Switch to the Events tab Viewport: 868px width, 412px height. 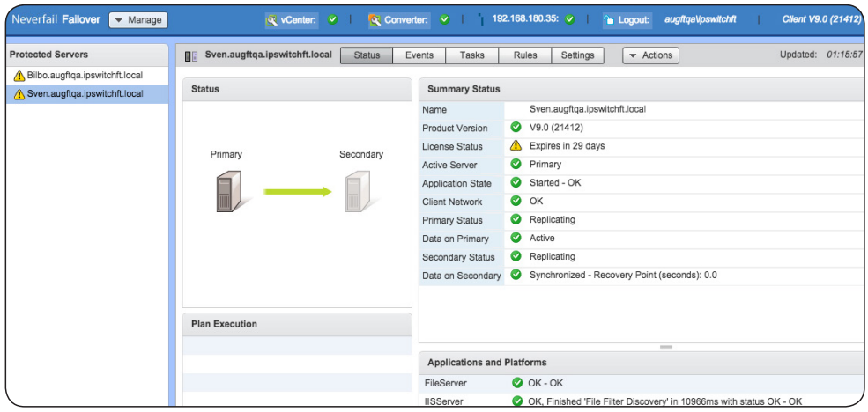[419, 55]
